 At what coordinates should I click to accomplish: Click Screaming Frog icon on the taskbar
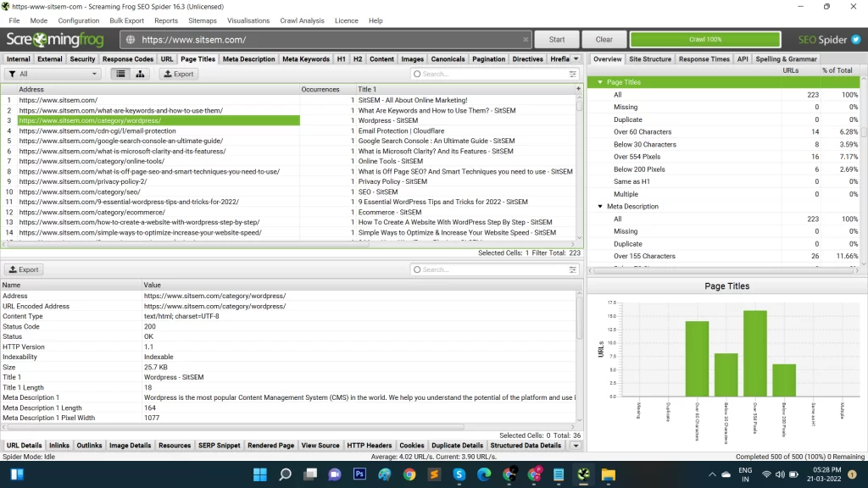click(x=583, y=474)
